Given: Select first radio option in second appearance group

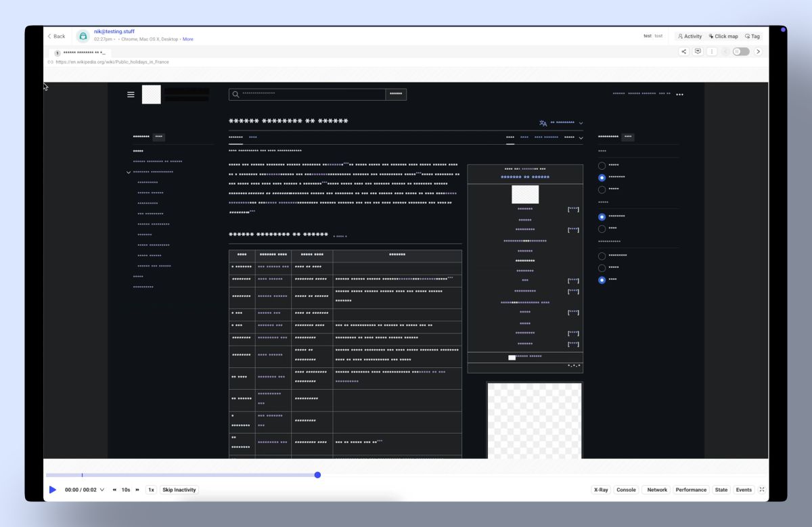Looking at the screenshot, I should point(602,216).
